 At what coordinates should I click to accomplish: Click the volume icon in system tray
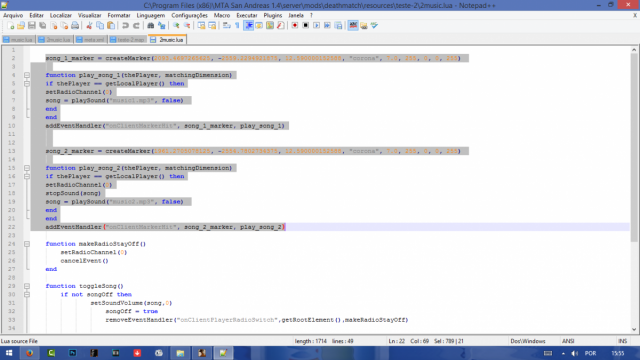click(575, 353)
